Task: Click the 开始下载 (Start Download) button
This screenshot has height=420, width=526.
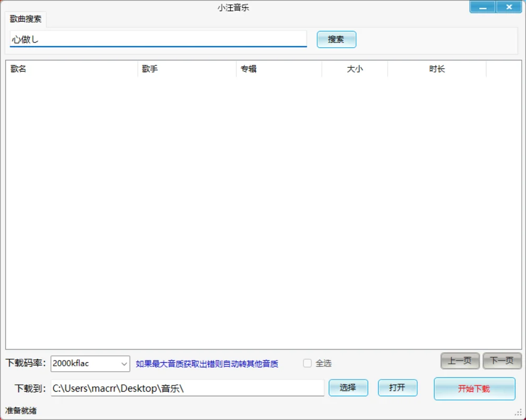Action: pos(474,388)
